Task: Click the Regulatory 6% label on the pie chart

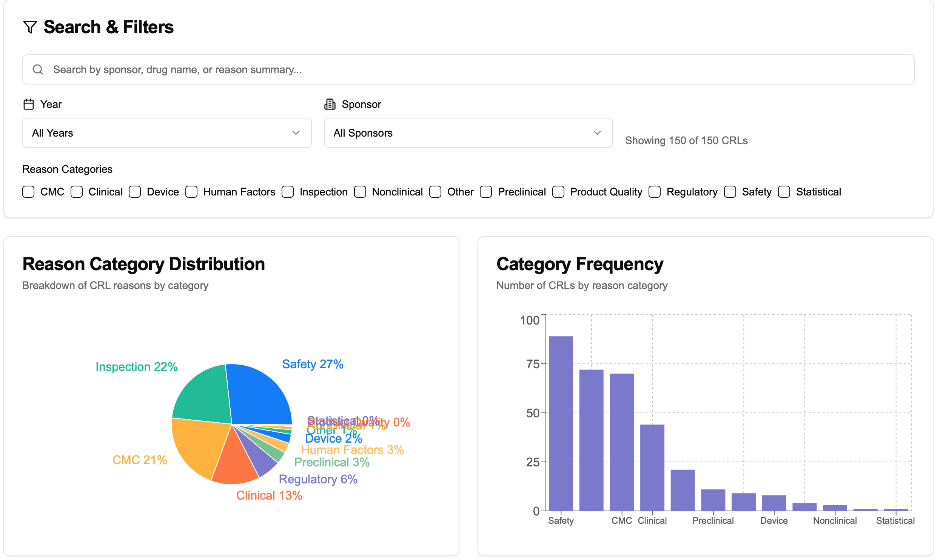Action: point(318,479)
